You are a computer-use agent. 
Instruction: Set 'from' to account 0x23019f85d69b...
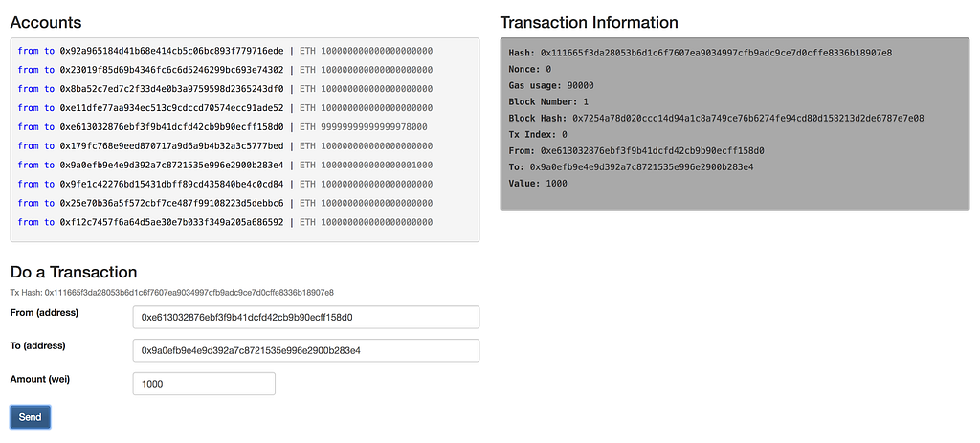(28, 70)
